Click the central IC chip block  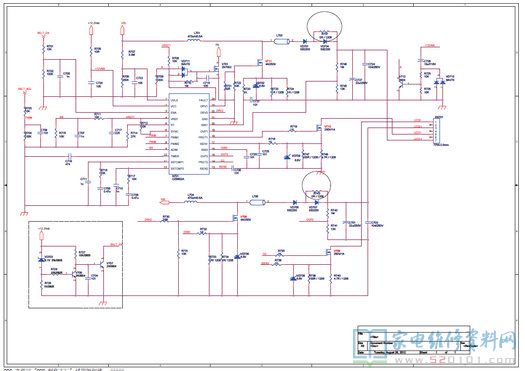tap(189, 134)
